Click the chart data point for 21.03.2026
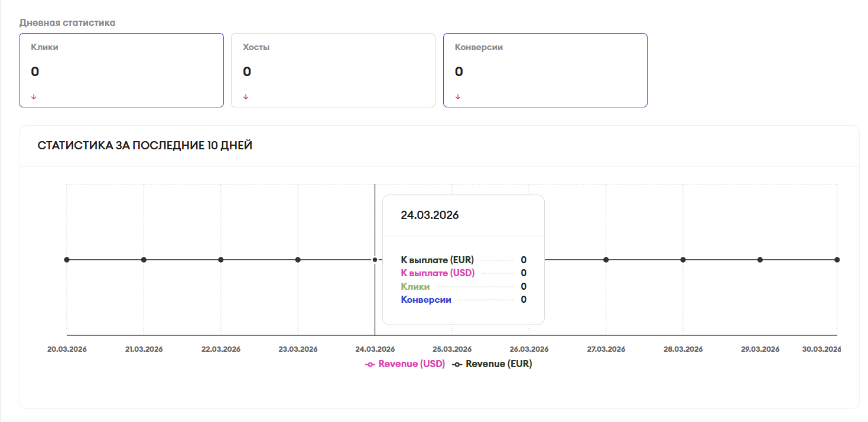 coord(144,260)
